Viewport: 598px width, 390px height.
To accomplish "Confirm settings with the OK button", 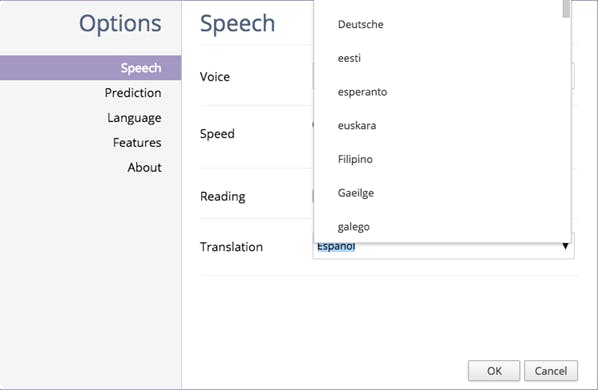I will 494,371.
